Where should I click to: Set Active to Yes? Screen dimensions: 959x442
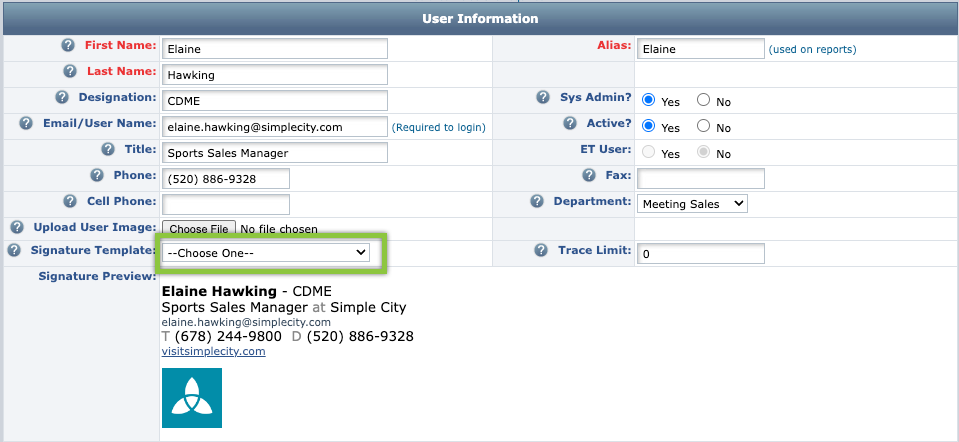648,126
